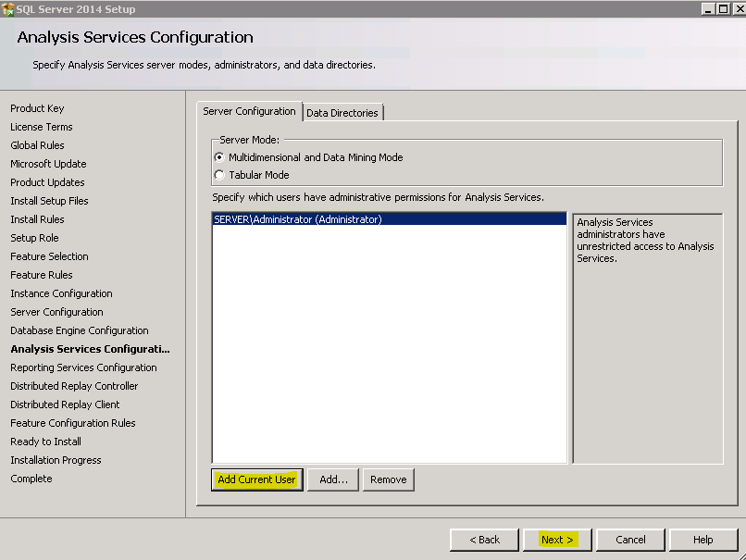Click Analysis Services Configuration bold step

point(90,349)
